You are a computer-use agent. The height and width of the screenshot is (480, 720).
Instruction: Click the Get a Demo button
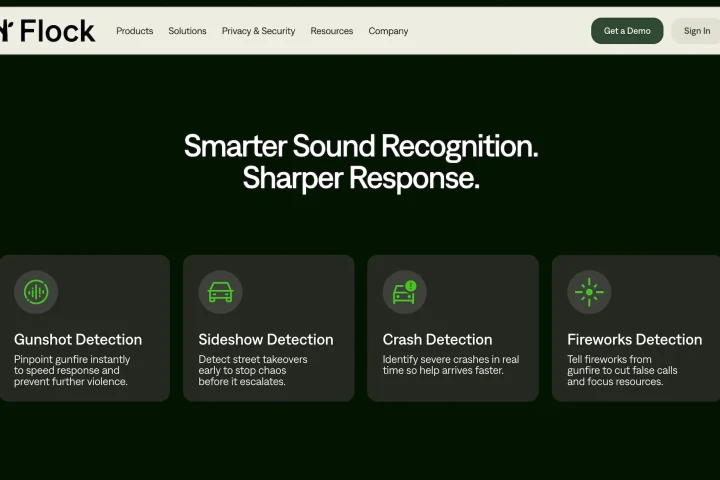click(627, 31)
